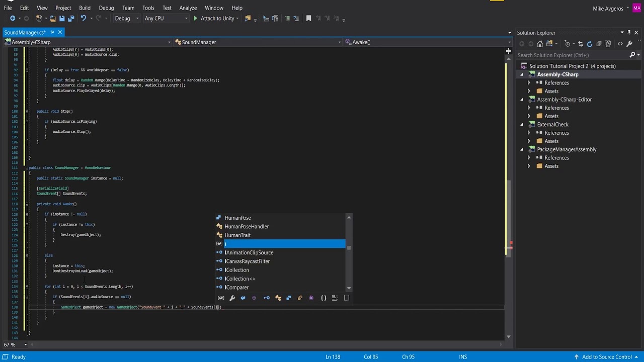The width and height of the screenshot is (644, 362).
Task: Toggle a bookmark with the bookmark icon
Action: pyautogui.click(x=309, y=18)
